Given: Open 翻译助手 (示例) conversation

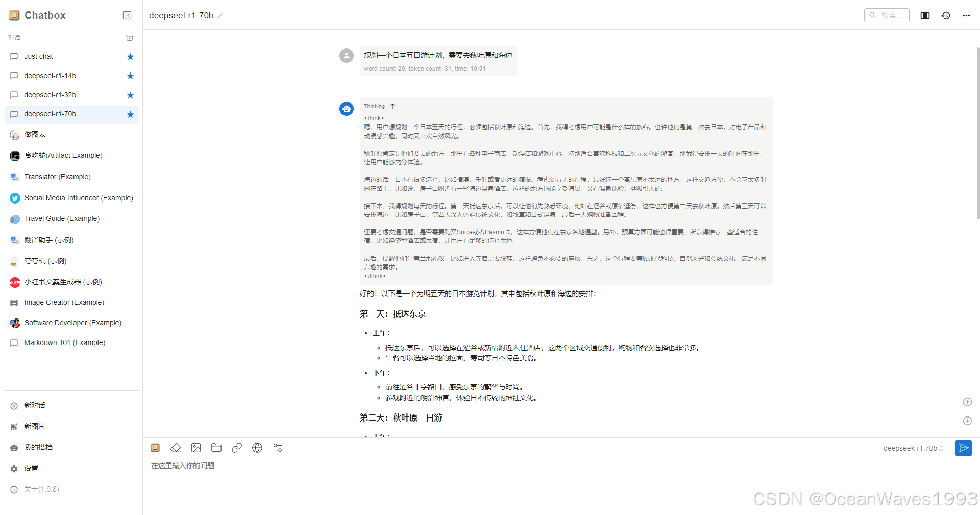Looking at the screenshot, I should (x=72, y=240).
